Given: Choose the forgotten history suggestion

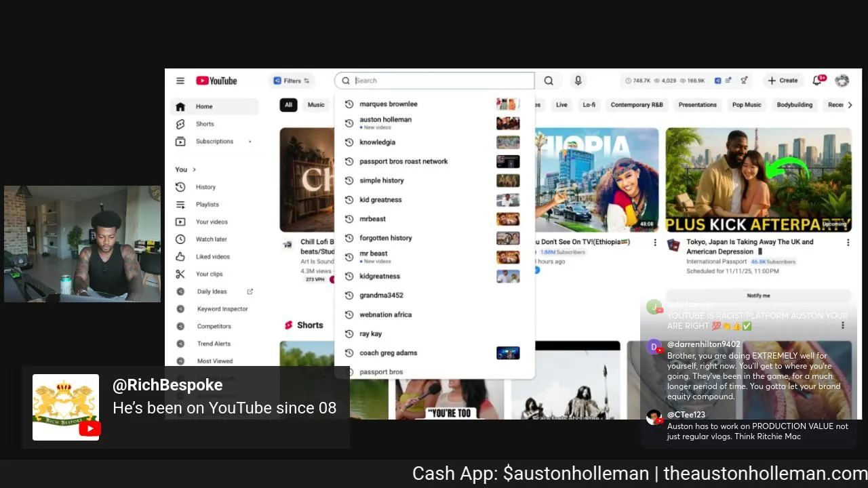Looking at the screenshot, I should (x=434, y=238).
